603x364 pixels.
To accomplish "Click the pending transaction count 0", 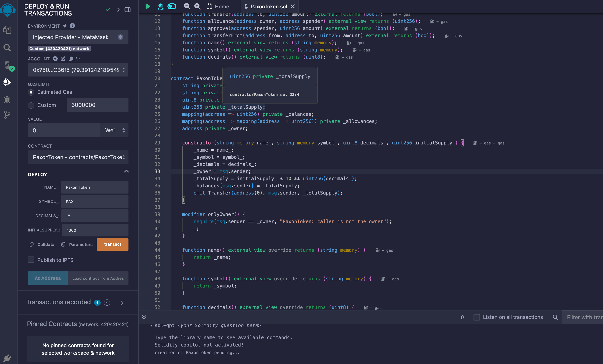I will [462, 317].
